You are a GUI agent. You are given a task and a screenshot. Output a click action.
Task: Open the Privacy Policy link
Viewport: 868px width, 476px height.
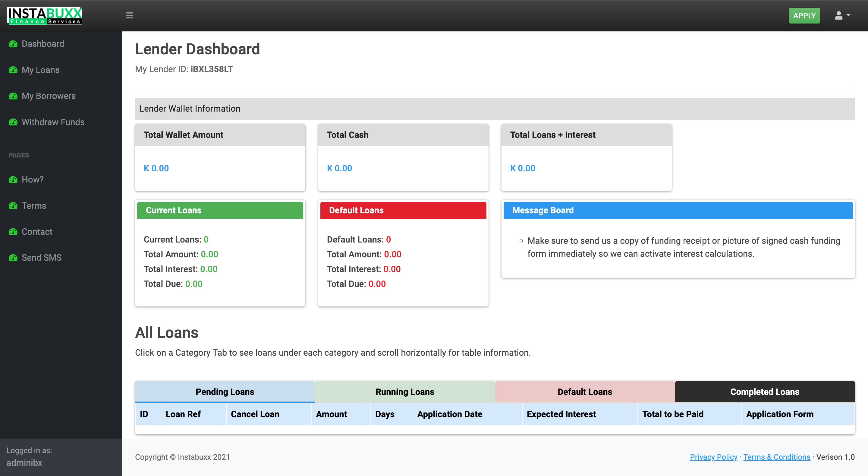click(713, 457)
